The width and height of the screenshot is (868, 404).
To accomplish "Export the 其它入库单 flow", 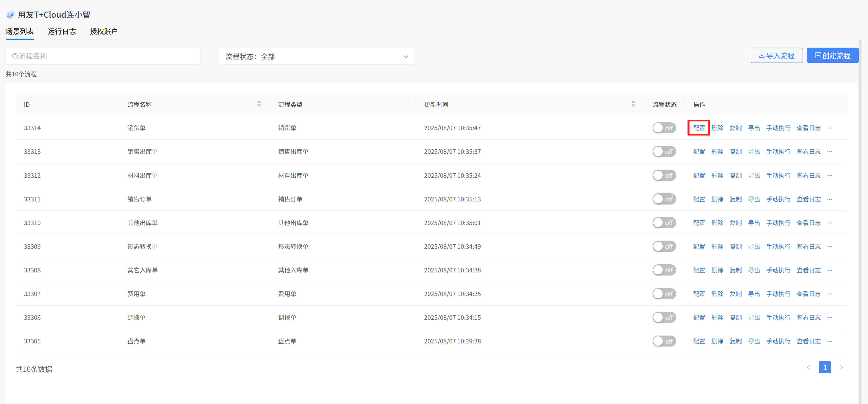I will [754, 270].
